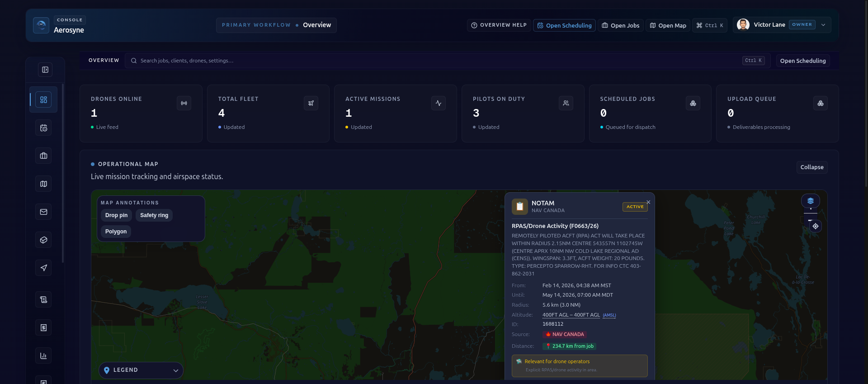The height and width of the screenshot is (384, 868).
Task: Collapse the Operational Map section
Action: click(812, 167)
